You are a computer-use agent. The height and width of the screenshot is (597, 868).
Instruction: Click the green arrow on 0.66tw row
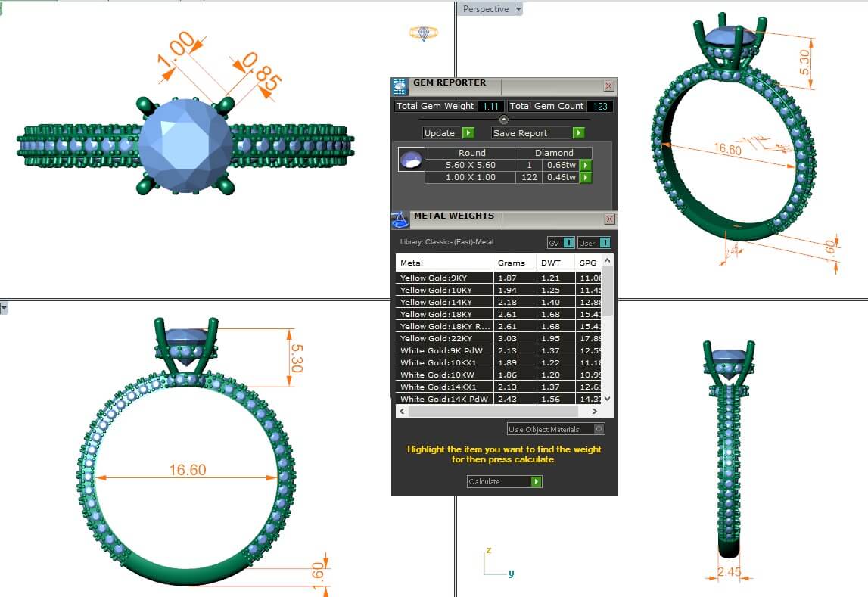(585, 165)
